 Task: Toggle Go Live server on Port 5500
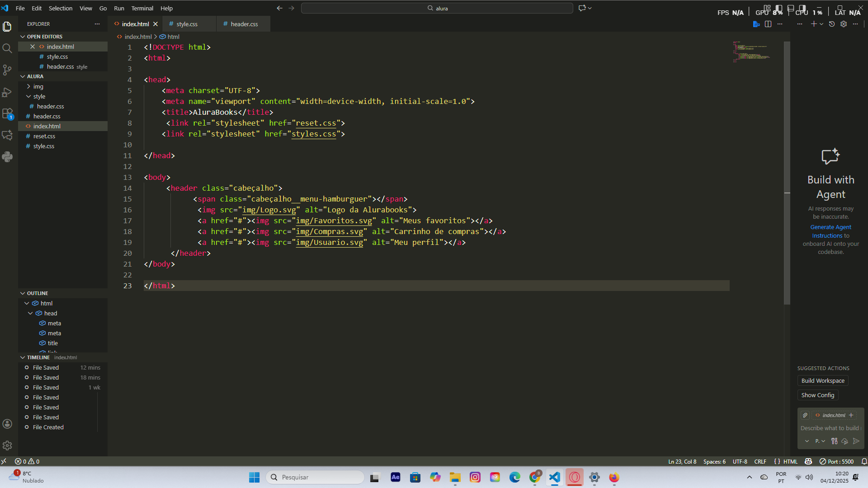point(836,461)
